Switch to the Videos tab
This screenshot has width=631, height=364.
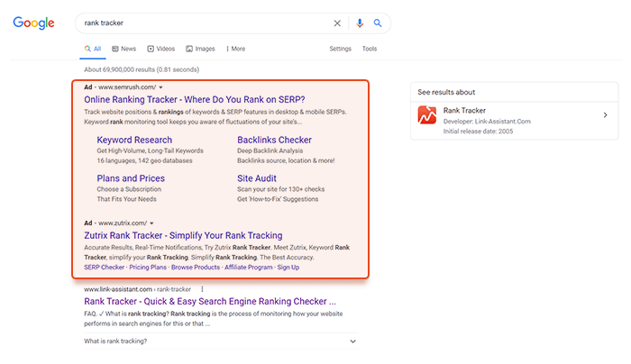click(x=161, y=49)
